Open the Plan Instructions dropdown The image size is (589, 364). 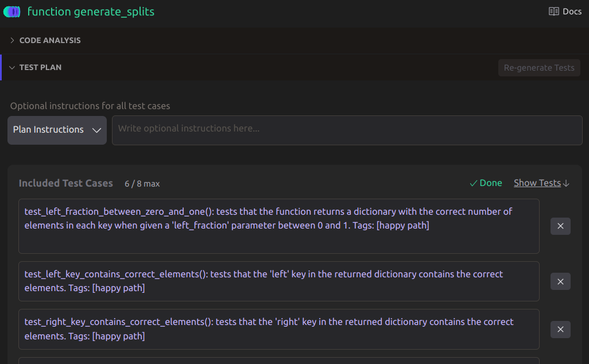point(57,130)
